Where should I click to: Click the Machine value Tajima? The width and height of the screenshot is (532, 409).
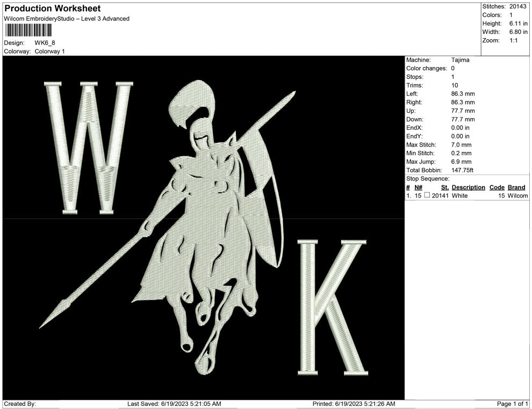(x=460, y=60)
